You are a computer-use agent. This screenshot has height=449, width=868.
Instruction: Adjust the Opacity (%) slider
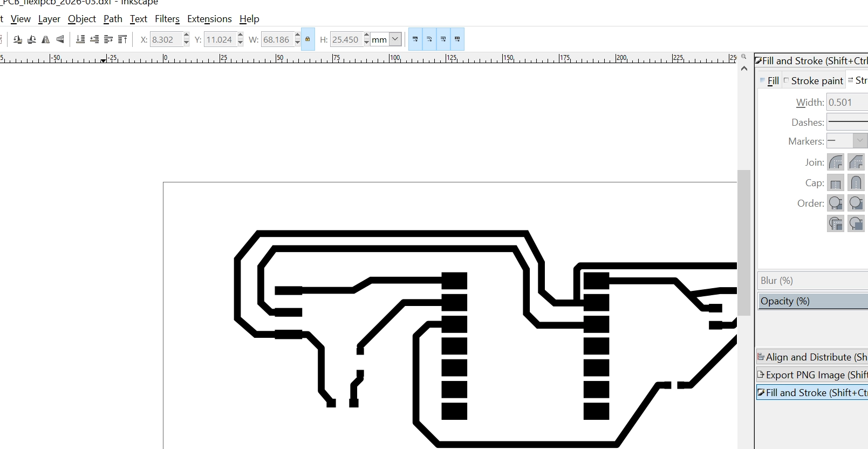[x=812, y=301]
